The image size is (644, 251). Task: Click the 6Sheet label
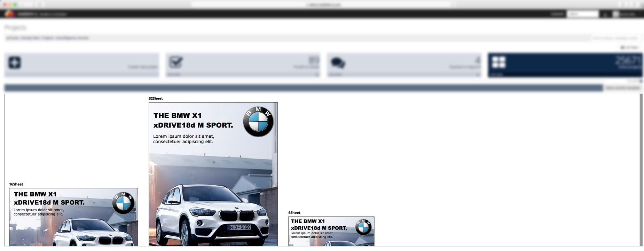tap(294, 213)
